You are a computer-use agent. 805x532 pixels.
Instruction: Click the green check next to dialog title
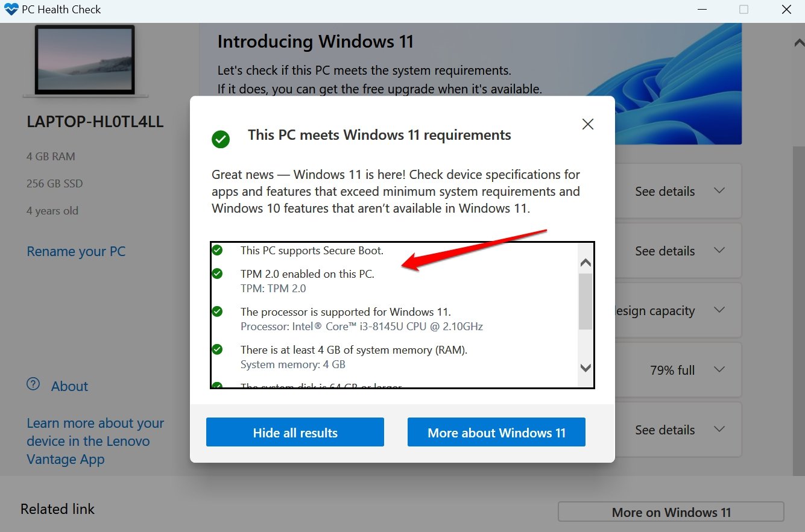pos(221,139)
